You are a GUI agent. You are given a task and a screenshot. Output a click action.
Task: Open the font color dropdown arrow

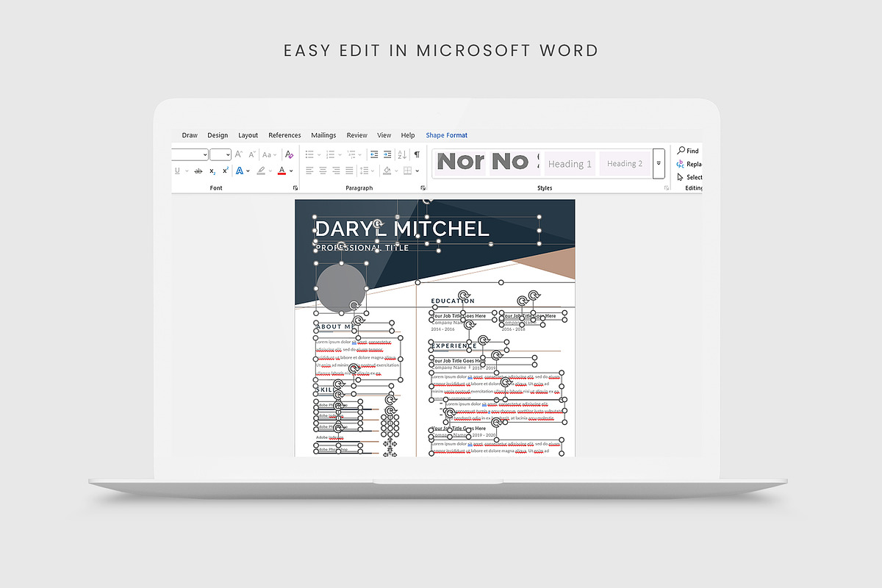click(x=292, y=171)
